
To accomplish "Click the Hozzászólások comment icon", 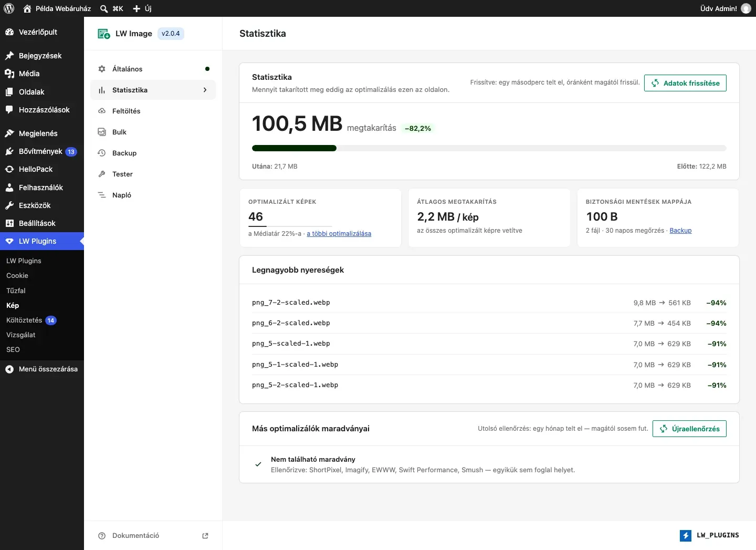I will tap(9, 110).
